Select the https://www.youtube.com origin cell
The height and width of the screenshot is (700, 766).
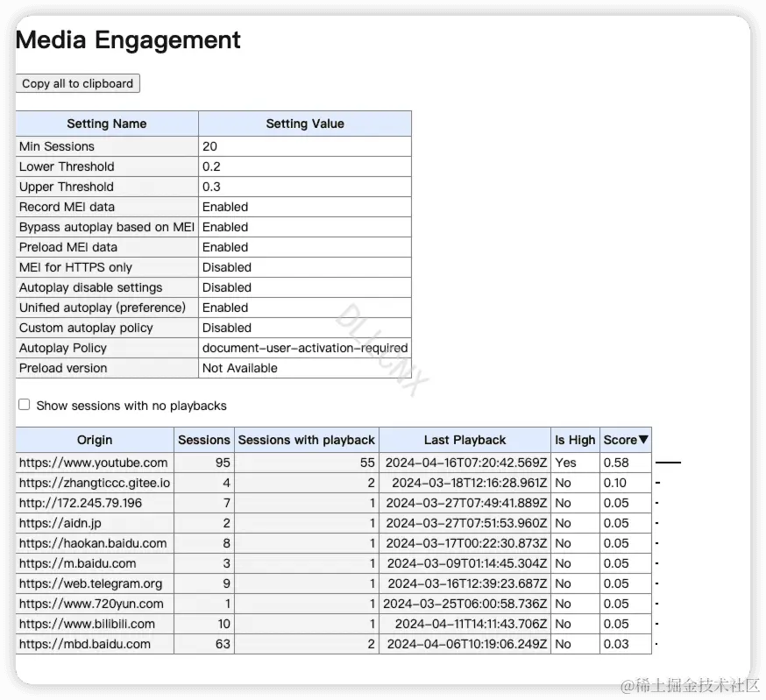[x=93, y=463]
